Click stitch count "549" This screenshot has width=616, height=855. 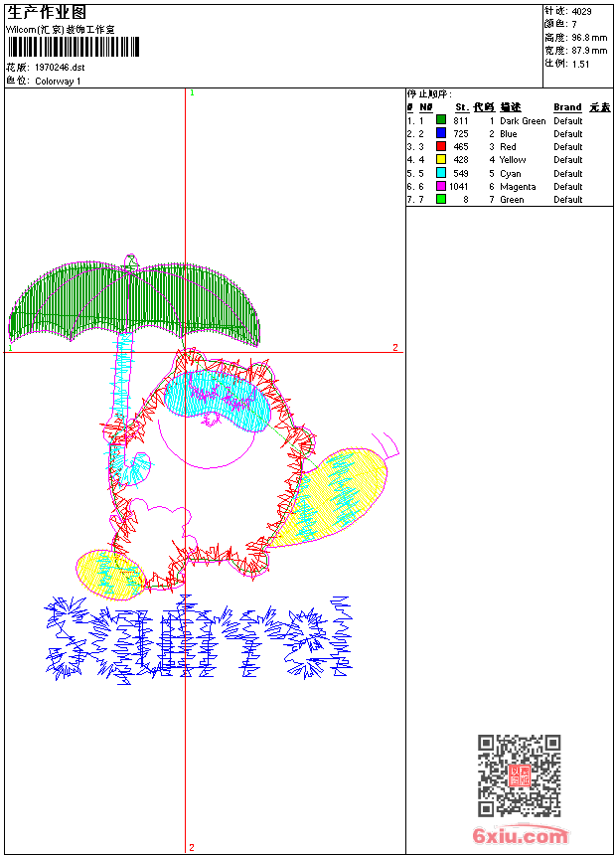(x=461, y=173)
